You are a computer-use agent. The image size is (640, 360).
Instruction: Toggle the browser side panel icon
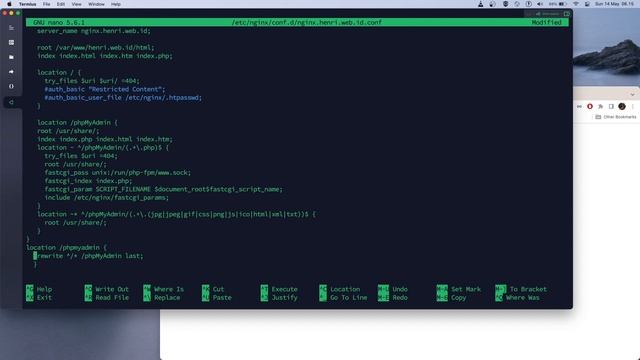pos(611,107)
